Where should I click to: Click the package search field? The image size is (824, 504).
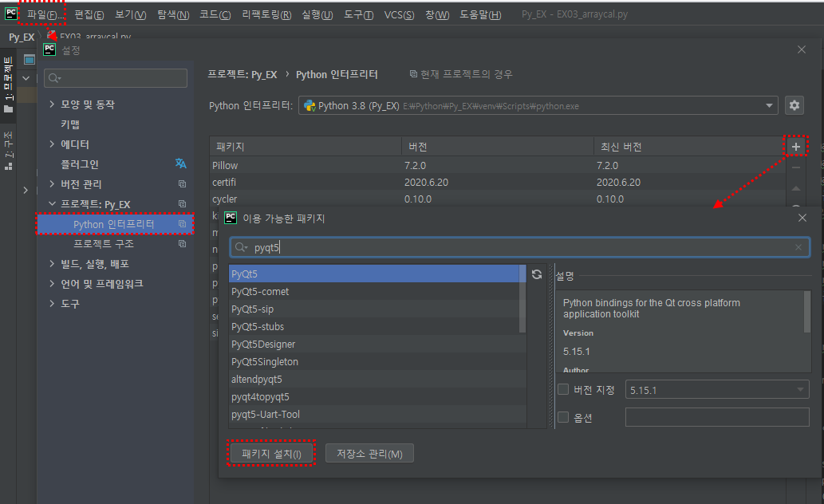click(519, 247)
